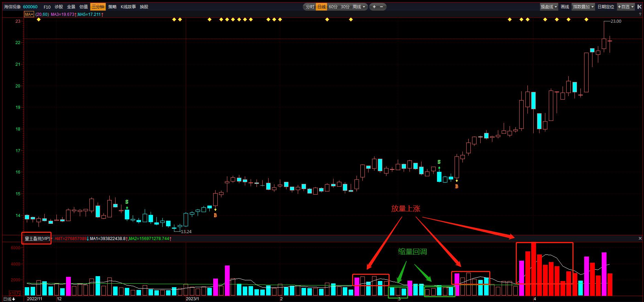The image size is (644, 302).
Task: Click the B buy signal near 14
Action: (215, 215)
